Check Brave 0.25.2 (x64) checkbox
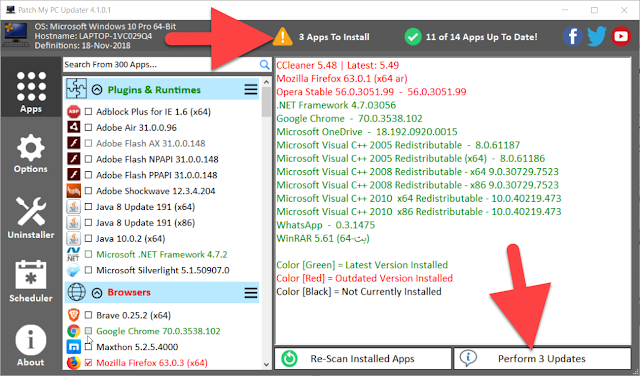Screen dimensions: 640x376 pyautogui.click(x=88, y=315)
